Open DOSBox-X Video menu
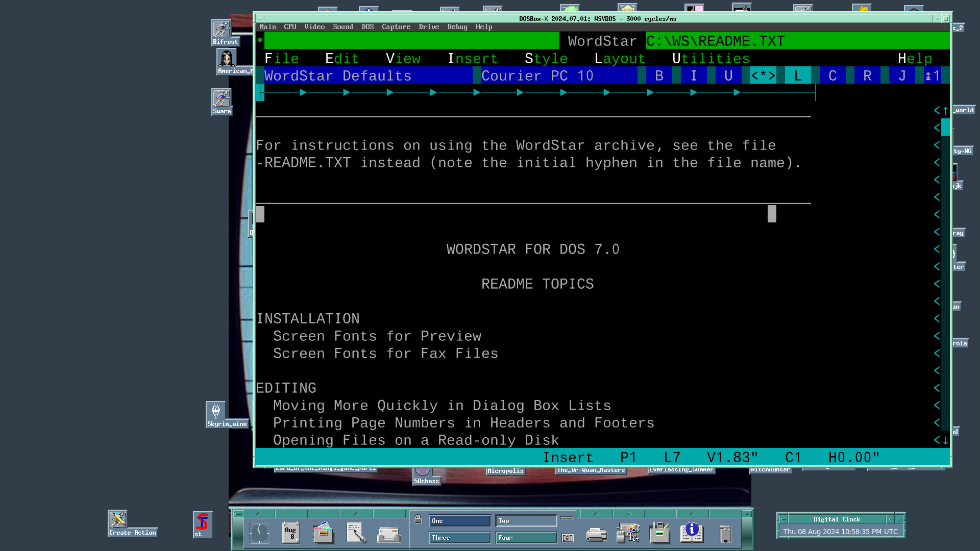The height and width of the screenshot is (551, 980). point(314,27)
